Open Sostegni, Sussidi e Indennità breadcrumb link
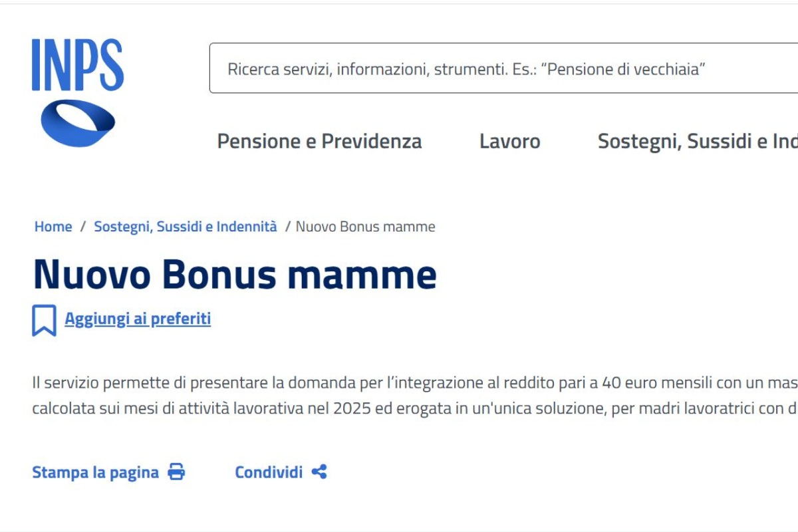Image resolution: width=798 pixels, height=532 pixels. tap(185, 227)
